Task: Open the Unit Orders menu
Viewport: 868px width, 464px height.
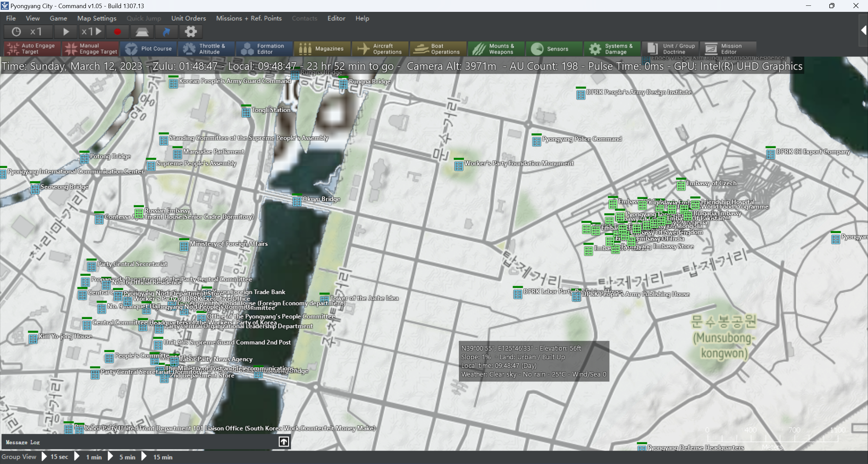Action: [189, 18]
